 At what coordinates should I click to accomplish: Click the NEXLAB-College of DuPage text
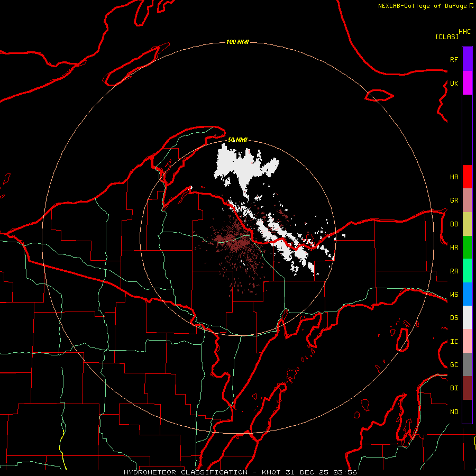[x=423, y=6]
